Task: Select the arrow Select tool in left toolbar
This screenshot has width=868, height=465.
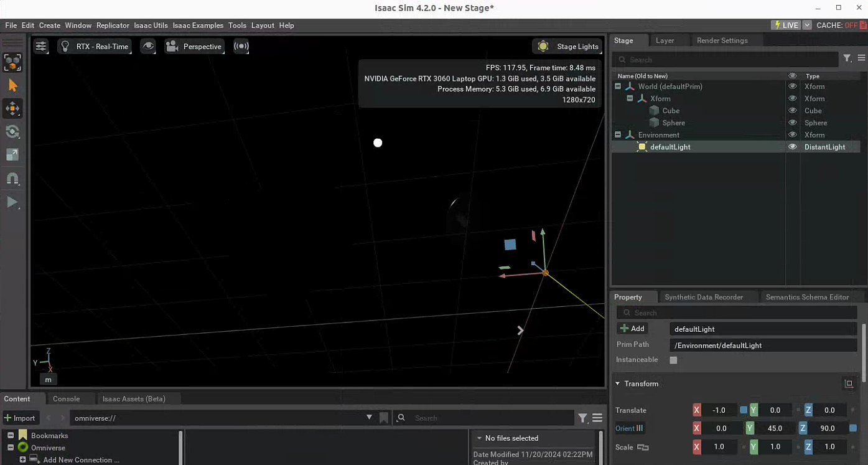Action: pos(12,85)
